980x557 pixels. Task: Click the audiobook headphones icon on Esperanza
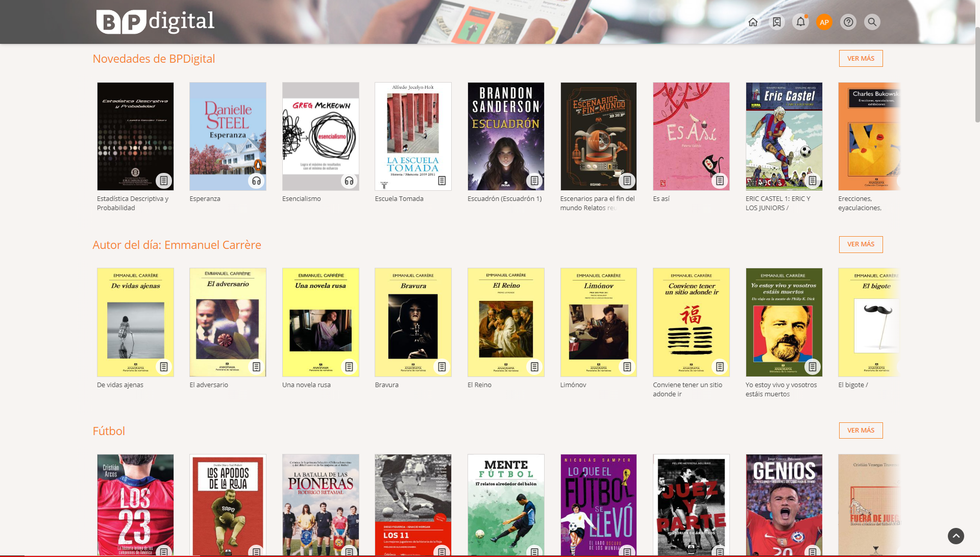click(x=256, y=181)
